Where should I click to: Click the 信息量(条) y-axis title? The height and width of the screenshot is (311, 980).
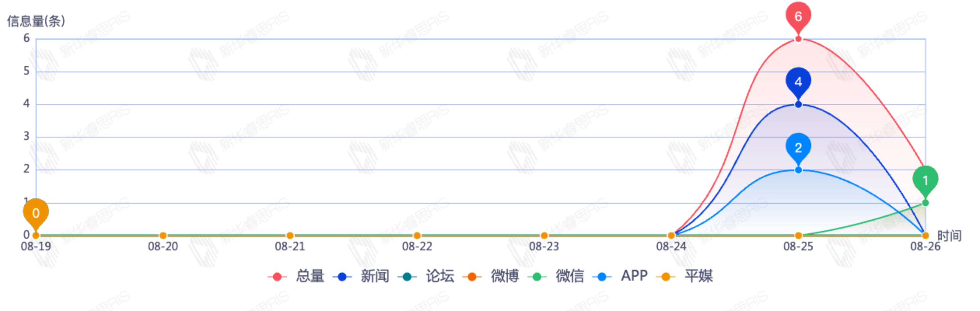pos(36,21)
